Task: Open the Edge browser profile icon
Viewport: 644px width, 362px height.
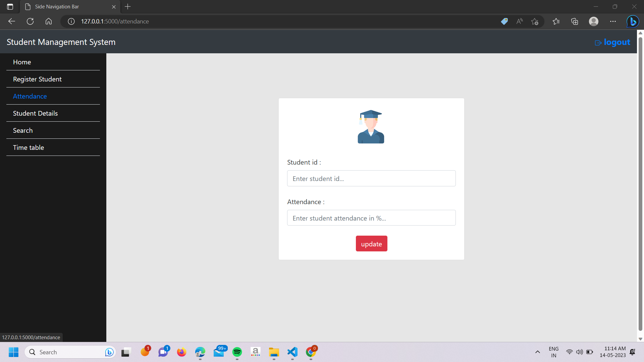Action: pos(593,21)
